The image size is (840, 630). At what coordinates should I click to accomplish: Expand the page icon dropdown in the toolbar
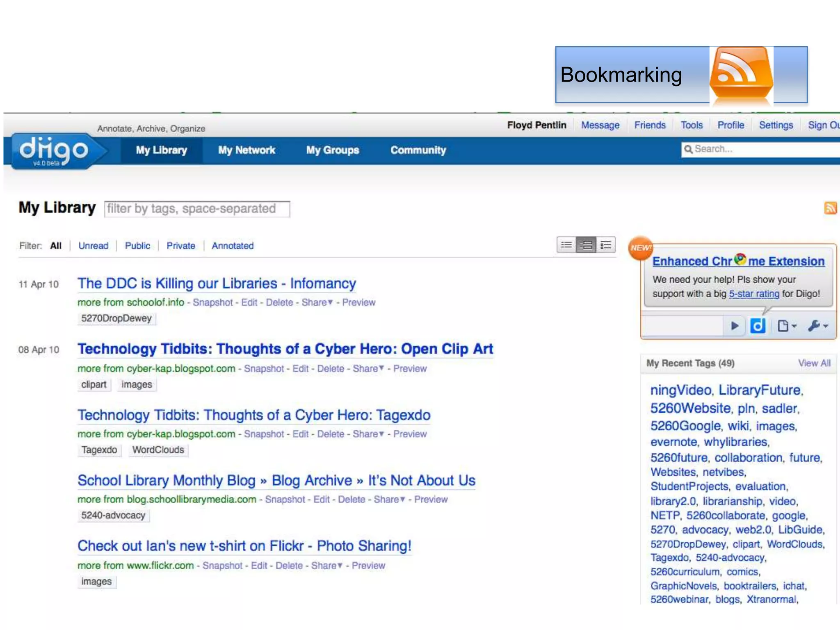(x=787, y=326)
